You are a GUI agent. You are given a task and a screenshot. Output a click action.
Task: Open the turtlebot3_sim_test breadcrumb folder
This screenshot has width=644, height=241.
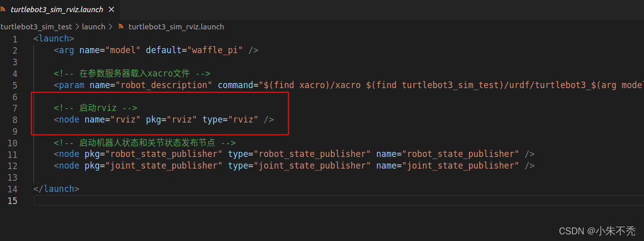[x=37, y=26]
